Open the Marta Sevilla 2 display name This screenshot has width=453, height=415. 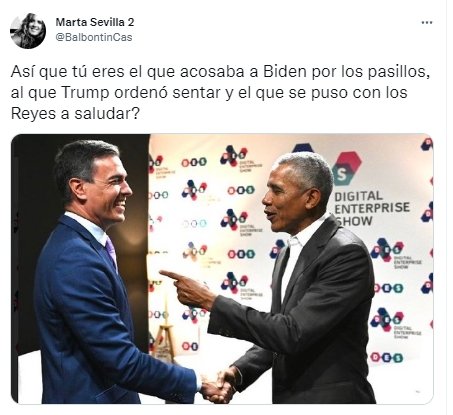point(95,22)
